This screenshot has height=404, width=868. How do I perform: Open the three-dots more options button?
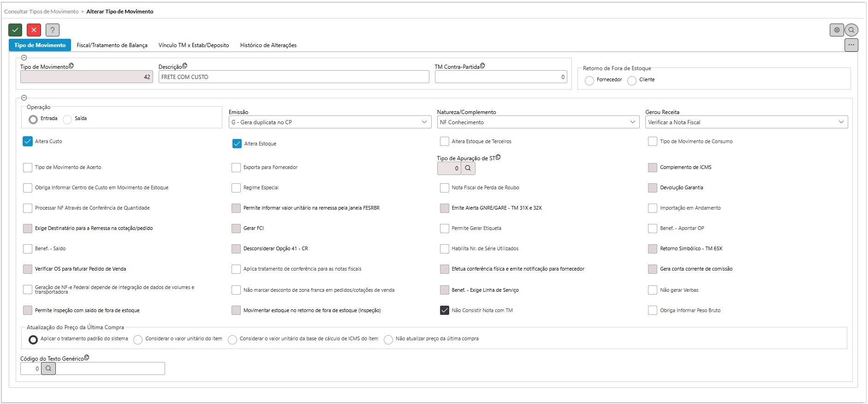pyautogui.click(x=851, y=45)
